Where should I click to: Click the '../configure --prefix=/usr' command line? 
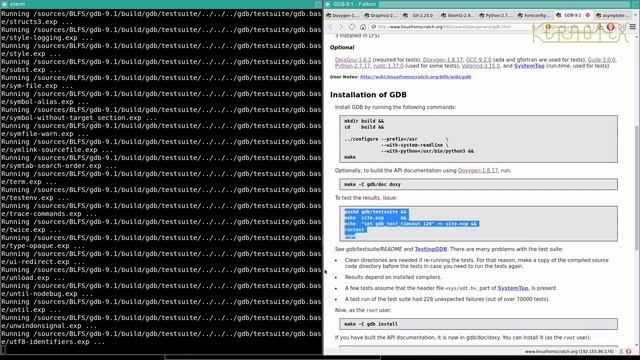click(x=396, y=139)
